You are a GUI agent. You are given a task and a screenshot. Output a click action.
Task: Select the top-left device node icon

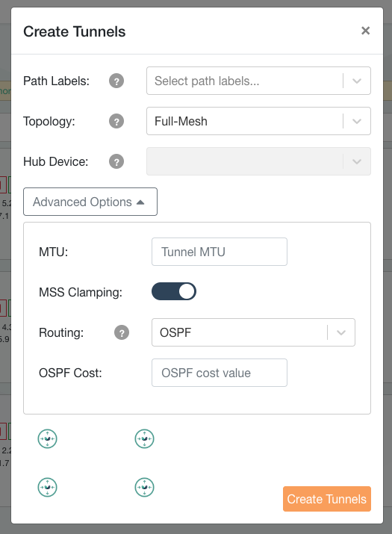point(47,438)
